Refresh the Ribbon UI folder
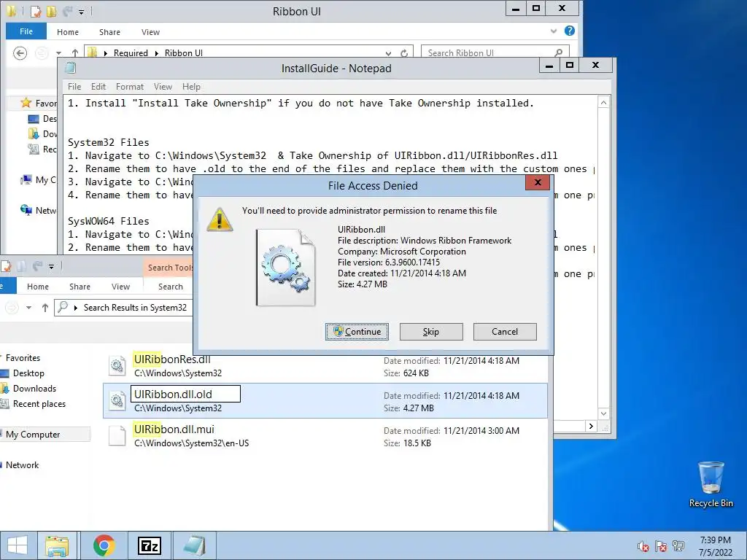Screen dimensions: 747x560 [x=404, y=53]
